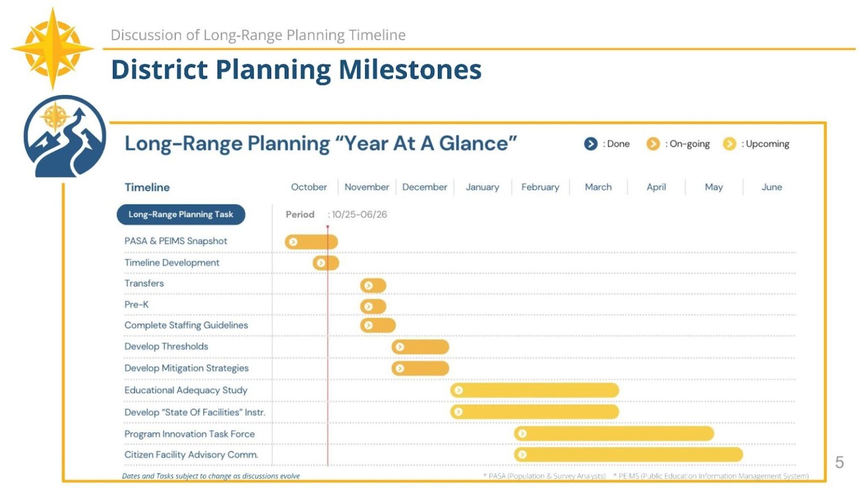Click the yellow Upcoming legend icon

click(x=730, y=144)
